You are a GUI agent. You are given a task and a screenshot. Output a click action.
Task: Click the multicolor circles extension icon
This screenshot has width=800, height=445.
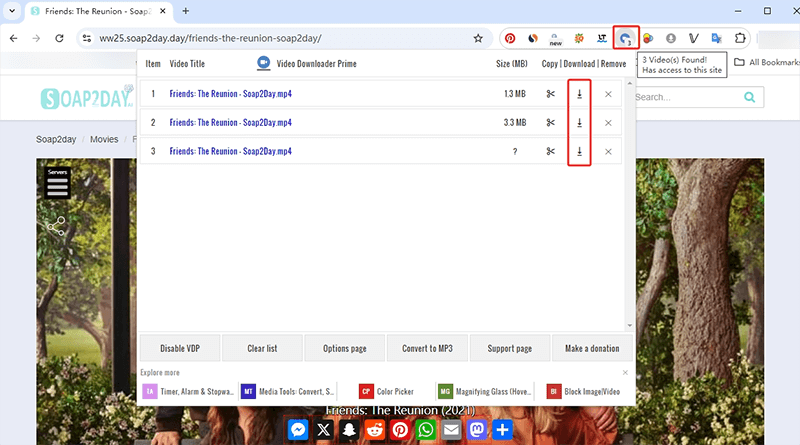(648, 38)
